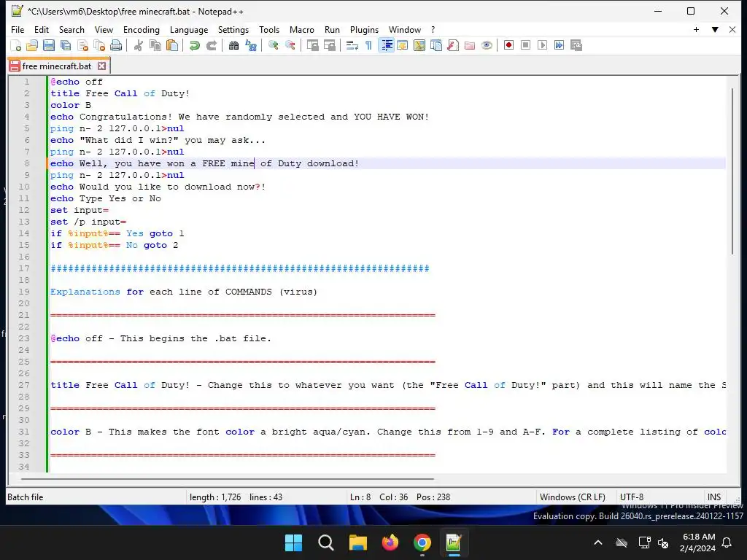747x560 pixels.
Task: Cut selection with the scissors icon
Action: tap(138, 45)
